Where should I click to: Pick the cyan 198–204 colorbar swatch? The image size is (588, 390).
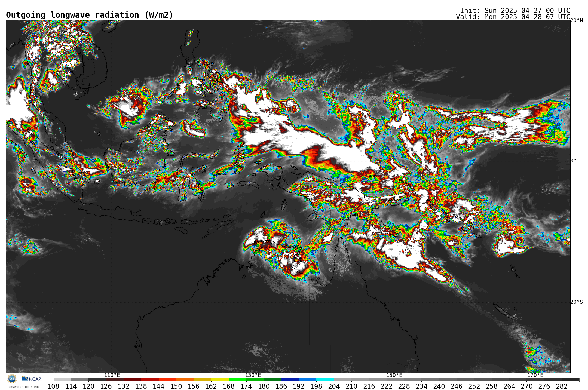pyautogui.click(x=325, y=379)
